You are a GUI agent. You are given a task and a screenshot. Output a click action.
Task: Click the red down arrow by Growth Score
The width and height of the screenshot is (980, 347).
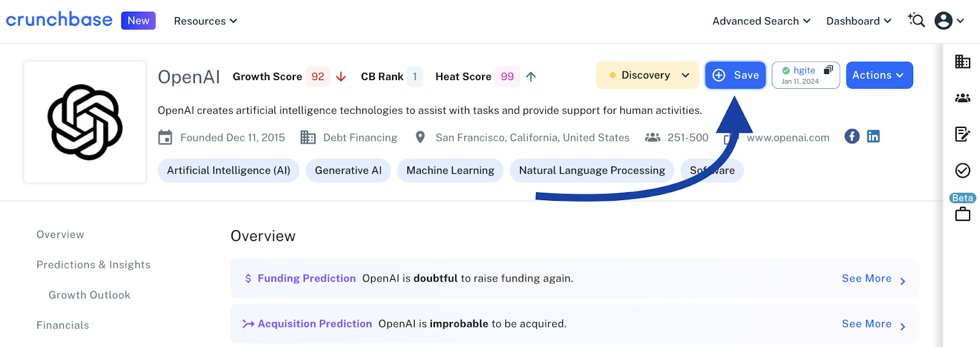pos(341,76)
